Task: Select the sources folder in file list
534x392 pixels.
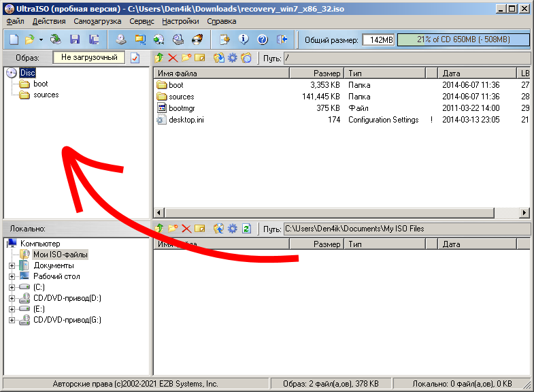Action: 342,97
